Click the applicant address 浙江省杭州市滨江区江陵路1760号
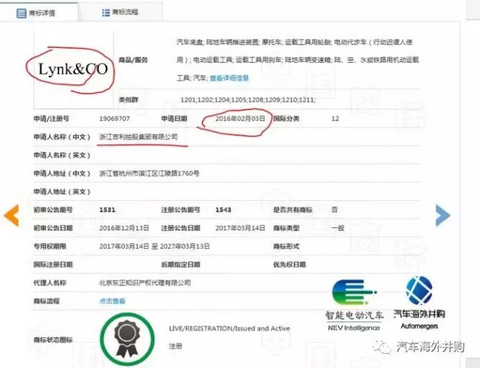The width and height of the screenshot is (480, 368). coord(149,173)
